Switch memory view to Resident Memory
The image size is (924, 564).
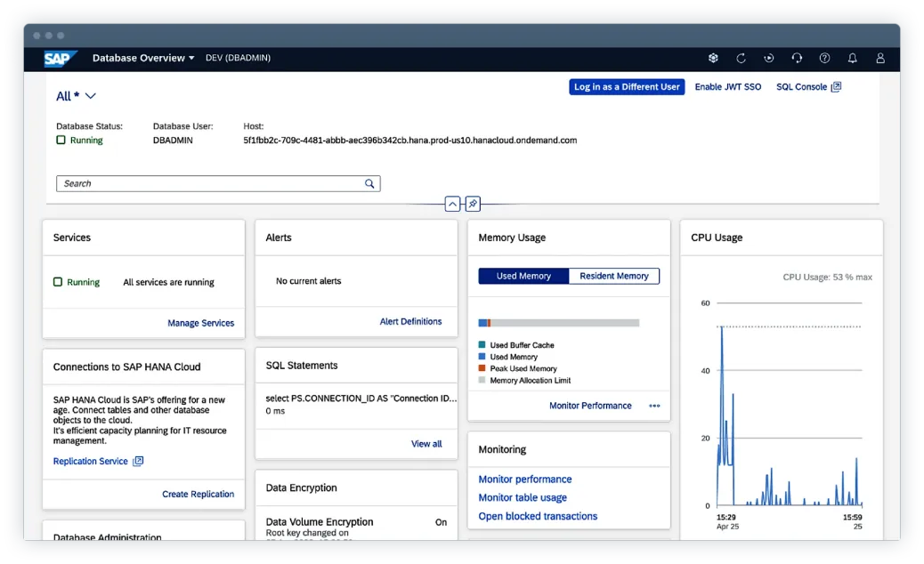[613, 276]
